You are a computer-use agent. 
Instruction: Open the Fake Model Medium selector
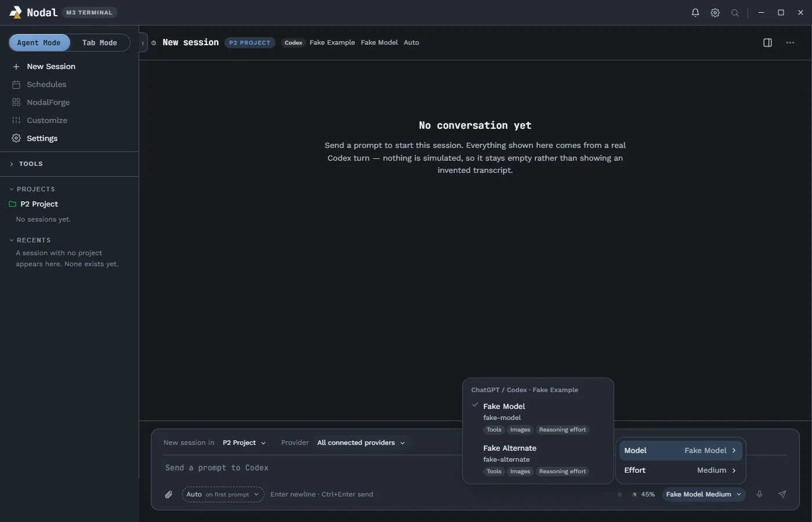coord(704,494)
